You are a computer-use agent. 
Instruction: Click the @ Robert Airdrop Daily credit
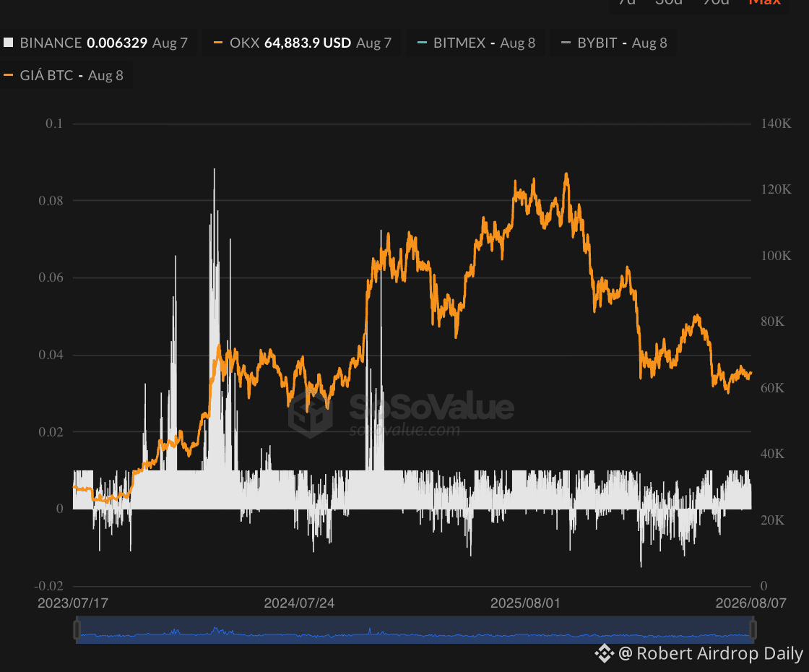[711, 653]
